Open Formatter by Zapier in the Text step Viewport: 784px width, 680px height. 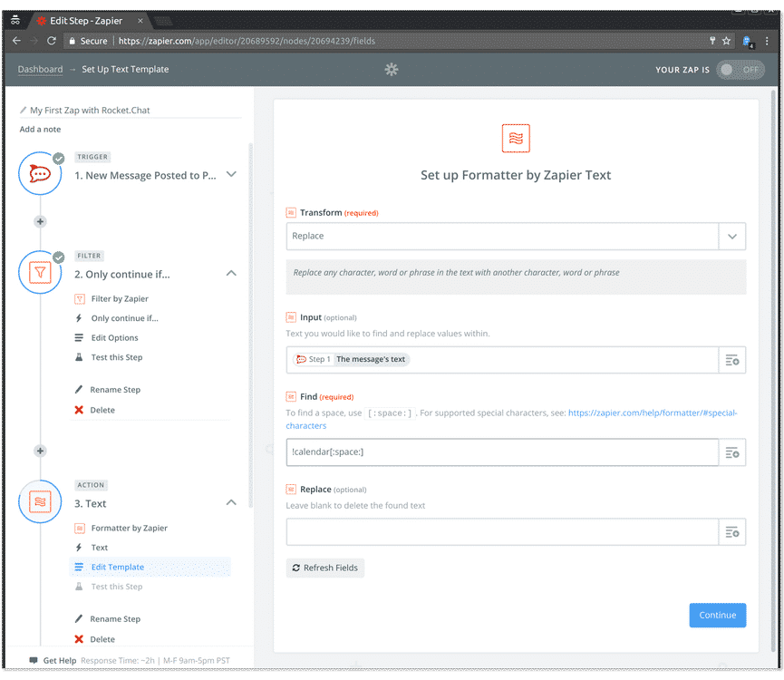click(129, 528)
